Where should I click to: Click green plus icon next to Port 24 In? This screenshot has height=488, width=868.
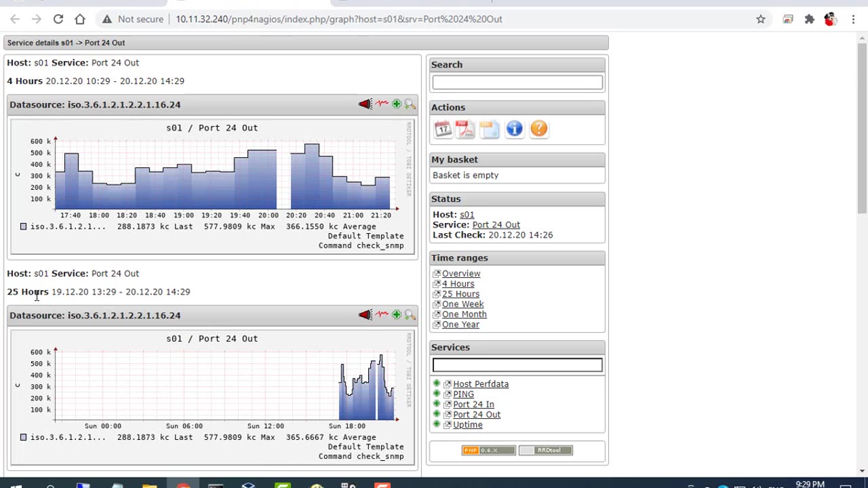click(x=437, y=404)
